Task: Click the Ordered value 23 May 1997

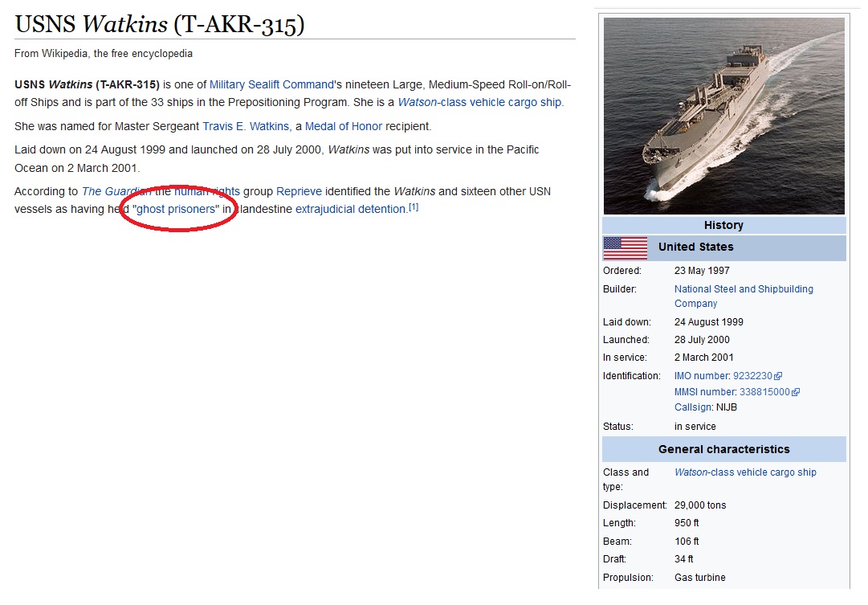Action: 702,271
